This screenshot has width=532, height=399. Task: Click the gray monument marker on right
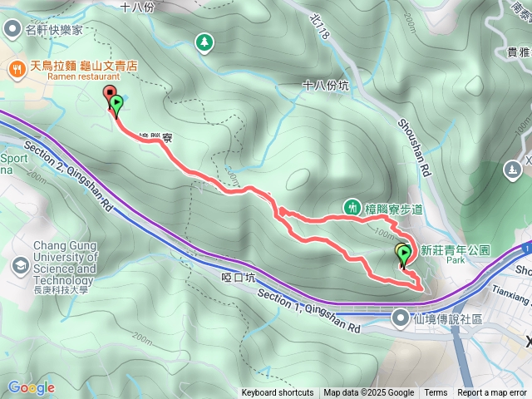point(512,170)
